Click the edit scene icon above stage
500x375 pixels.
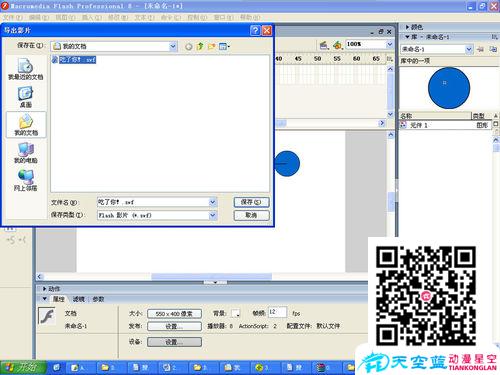pos(324,44)
